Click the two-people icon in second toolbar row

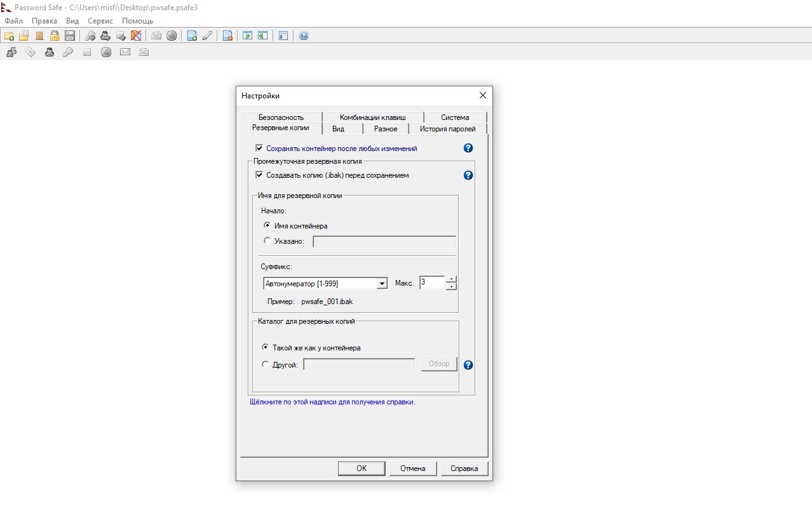click(11, 52)
